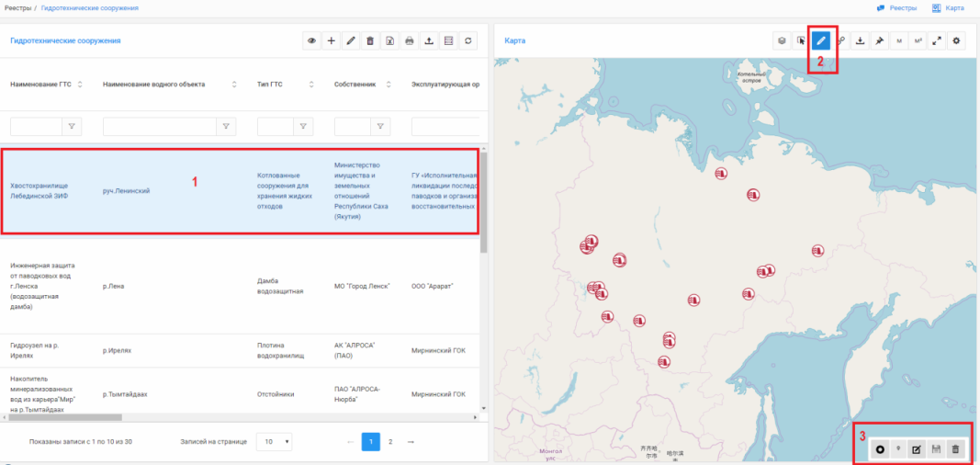Open records per page dropdown
The image size is (980, 465).
point(274,442)
